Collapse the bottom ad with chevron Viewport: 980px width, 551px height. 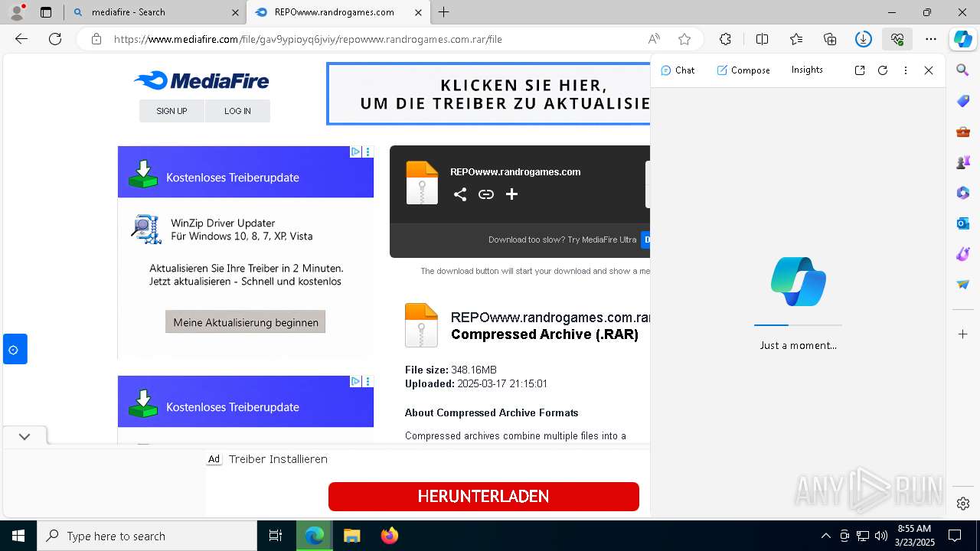point(24,436)
